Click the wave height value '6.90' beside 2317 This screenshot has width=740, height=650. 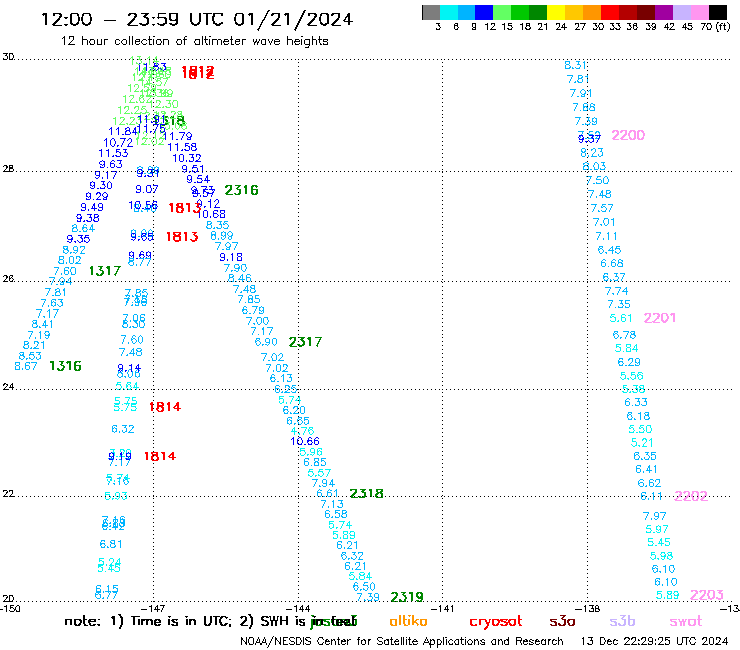pos(266,342)
